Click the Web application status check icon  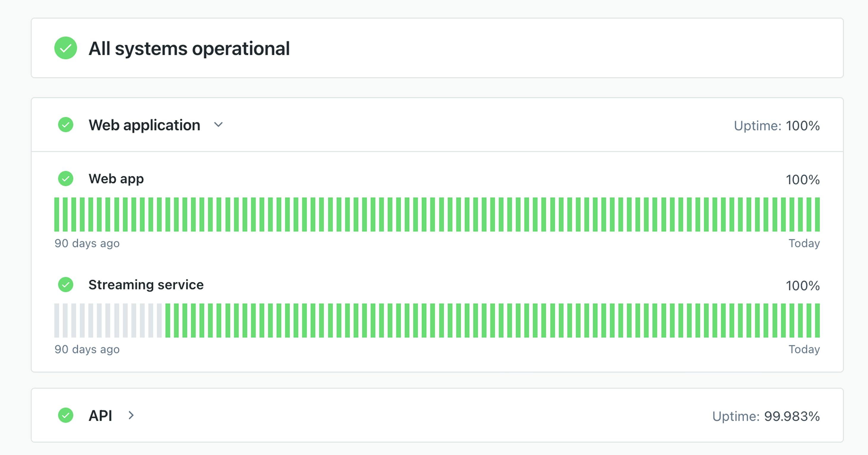pos(66,125)
